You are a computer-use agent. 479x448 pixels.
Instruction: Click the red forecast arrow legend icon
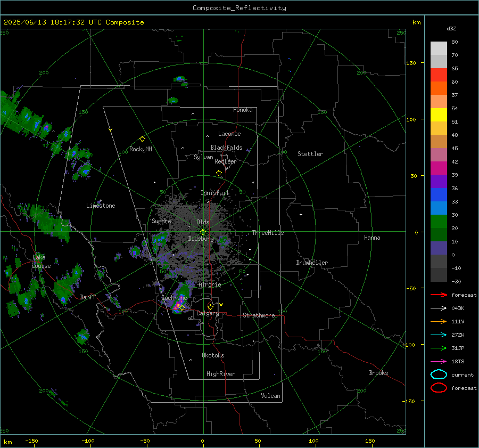point(439,295)
